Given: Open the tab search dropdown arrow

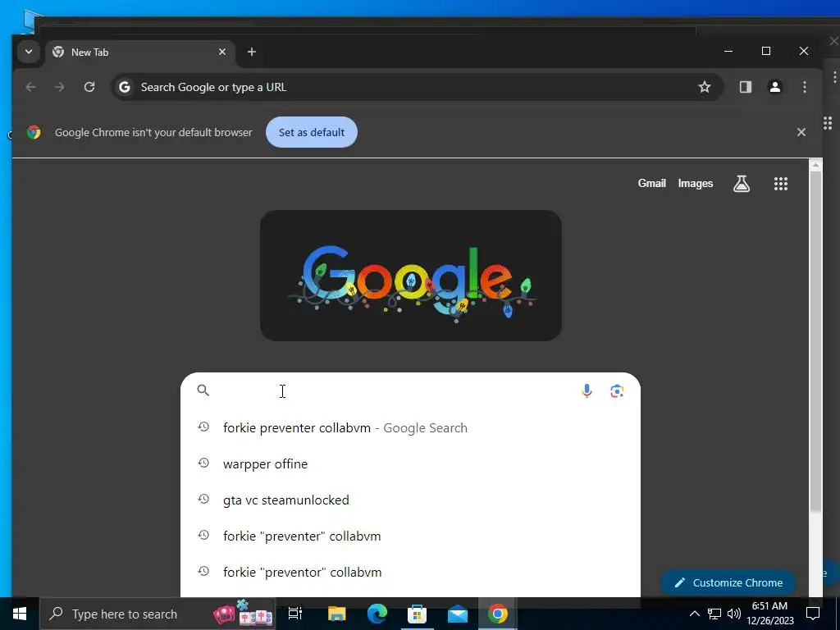Looking at the screenshot, I should click(29, 52).
